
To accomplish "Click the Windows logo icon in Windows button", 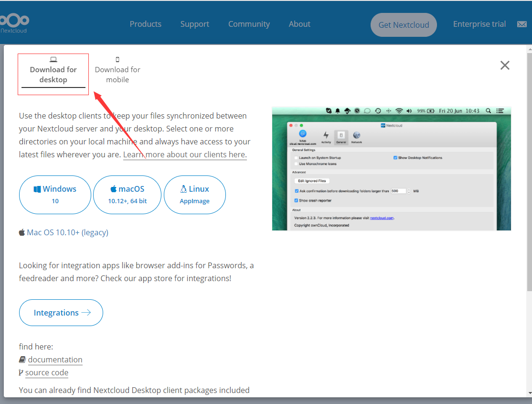I will (37, 189).
